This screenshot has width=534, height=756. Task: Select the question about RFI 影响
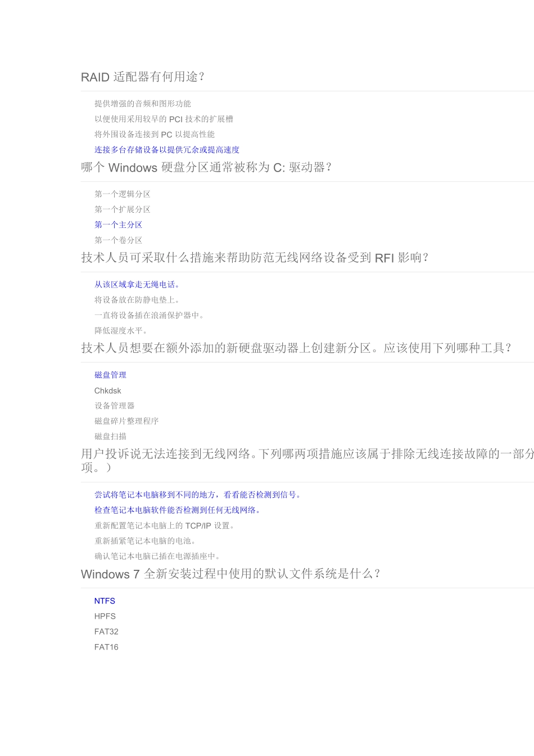pyautogui.click(x=256, y=258)
